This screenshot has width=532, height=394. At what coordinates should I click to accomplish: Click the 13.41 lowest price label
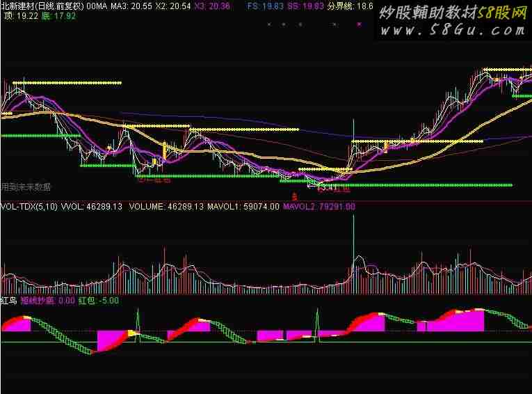[x=327, y=187]
